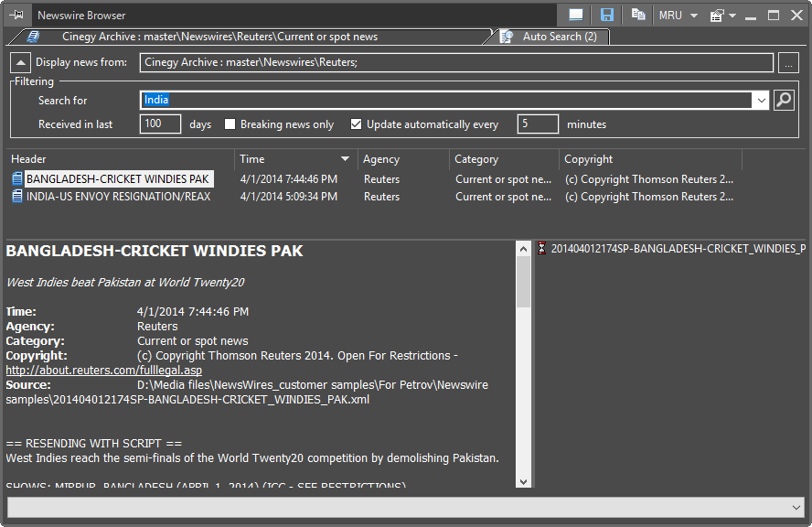Click the Auto Search tab icon
Screen dimensions: 812x527
click(x=507, y=37)
